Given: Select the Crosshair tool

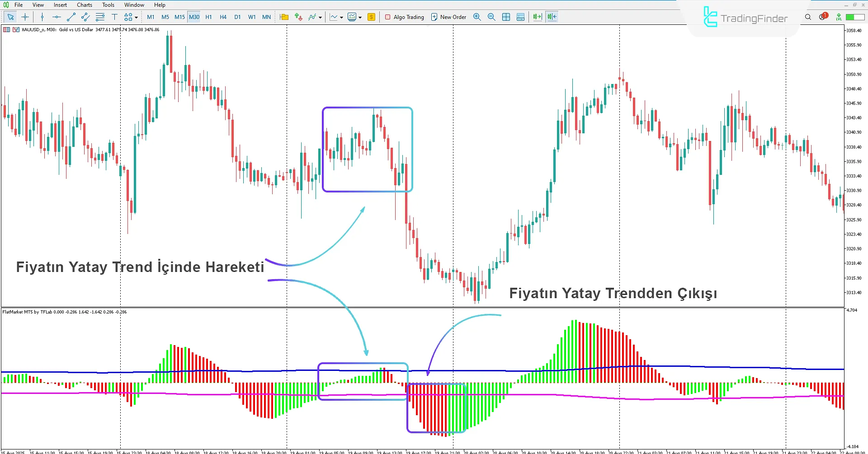Looking at the screenshot, I should point(25,17).
